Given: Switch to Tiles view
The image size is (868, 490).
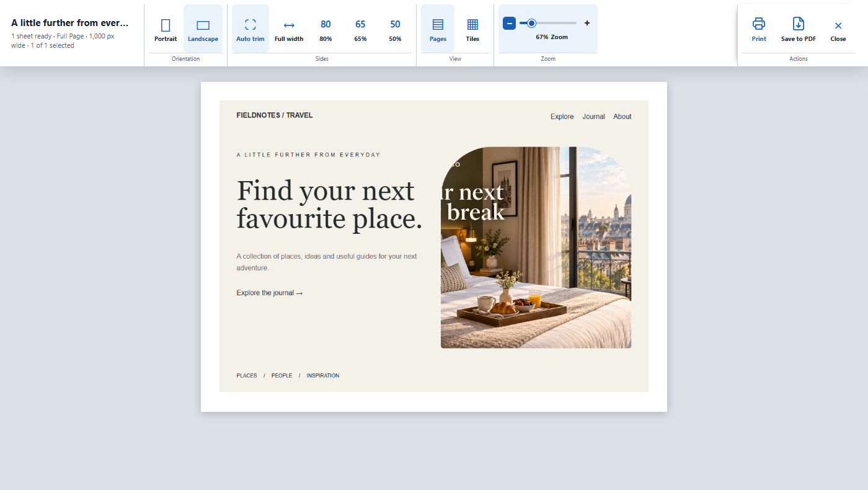Looking at the screenshot, I should coord(472,29).
